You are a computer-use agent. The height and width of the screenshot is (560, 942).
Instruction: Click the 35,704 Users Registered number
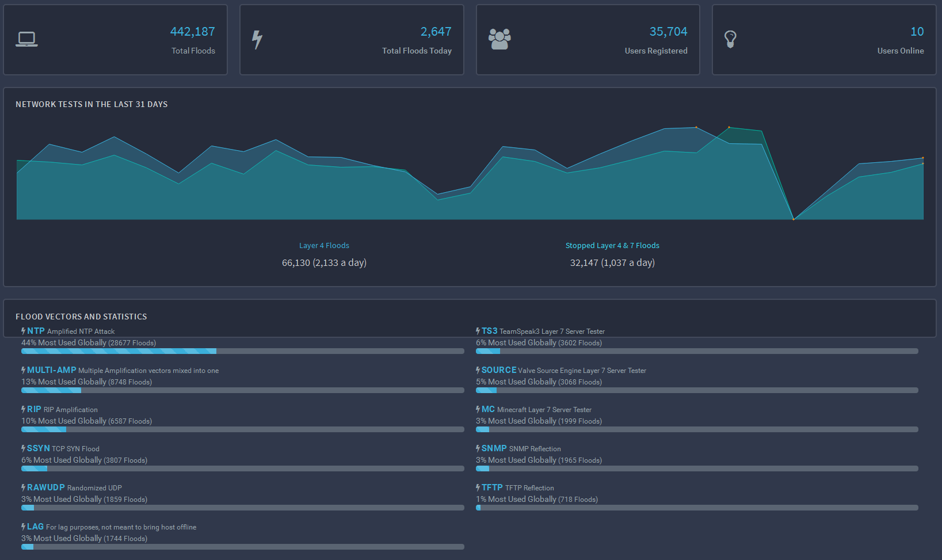point(669,32)
